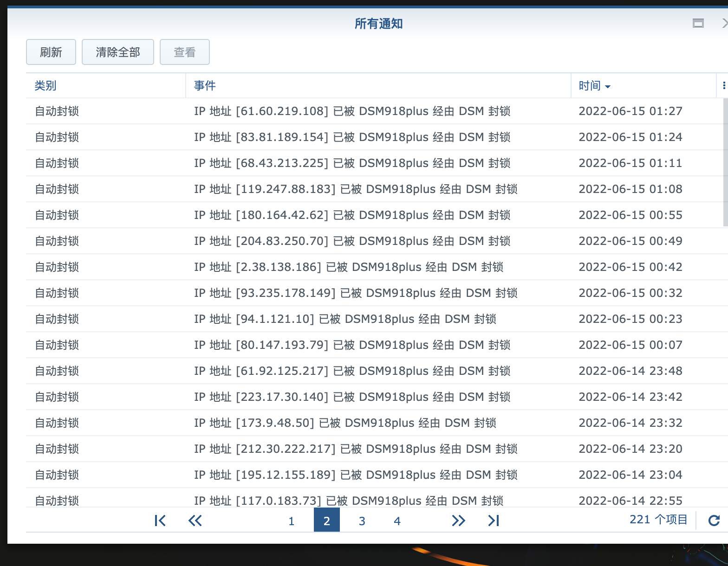Viewport: 728px width, 566px height.
Task: Click the 自动封锁 cell dated 2022-06-14 23:48
Action: [57, 371]
